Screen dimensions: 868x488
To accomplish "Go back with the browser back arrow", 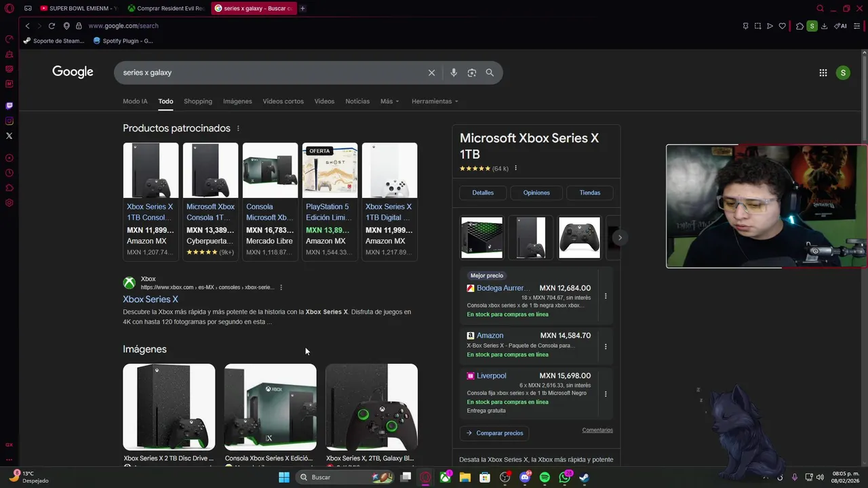I will [27, 26].
